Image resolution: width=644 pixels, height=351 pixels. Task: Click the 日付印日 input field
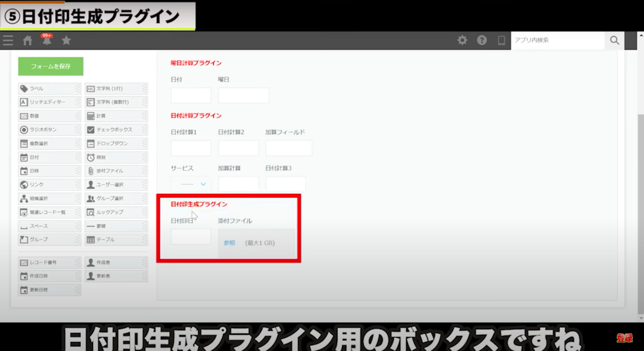(x=191, y=237)
